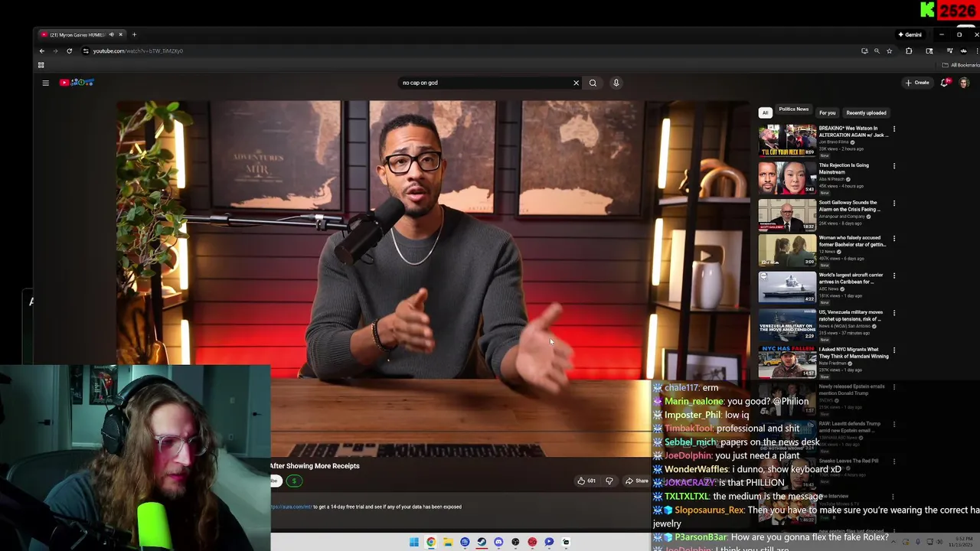Open Steam from the taskbar

482,542
